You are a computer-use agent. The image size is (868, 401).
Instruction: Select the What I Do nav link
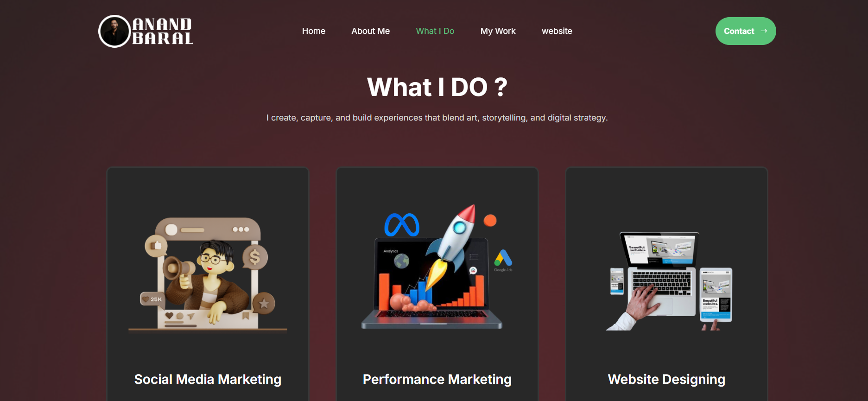point(435,31)
